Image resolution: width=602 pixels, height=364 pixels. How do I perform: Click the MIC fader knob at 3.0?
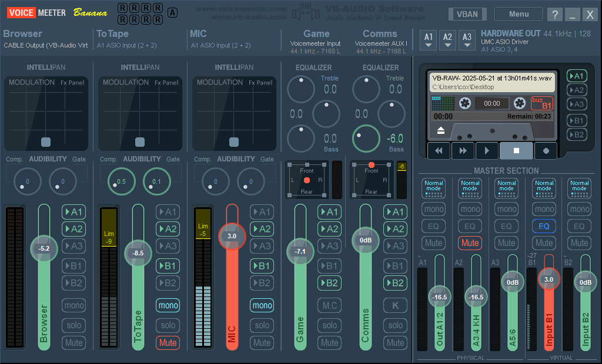[x=232, y=236]
